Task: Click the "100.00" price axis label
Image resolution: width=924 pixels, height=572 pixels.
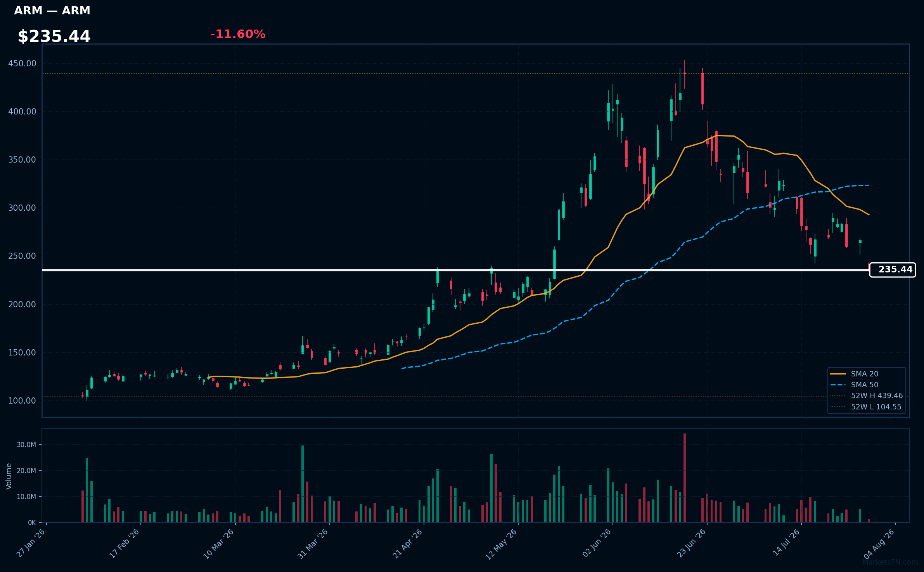Action: point(22,400)
